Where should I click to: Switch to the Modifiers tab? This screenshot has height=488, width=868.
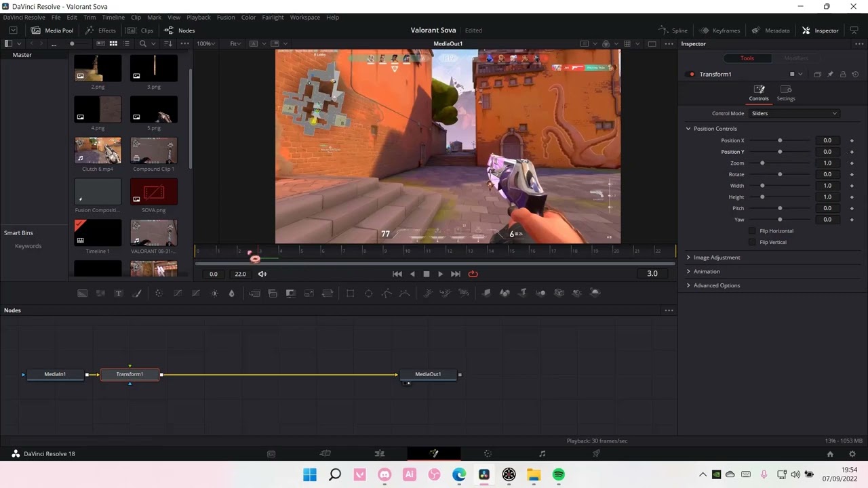tap(795, 58)
